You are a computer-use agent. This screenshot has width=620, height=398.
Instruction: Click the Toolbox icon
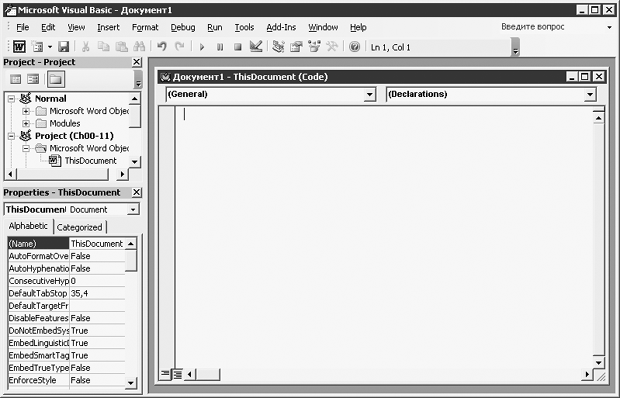click(x=332, y=47)
